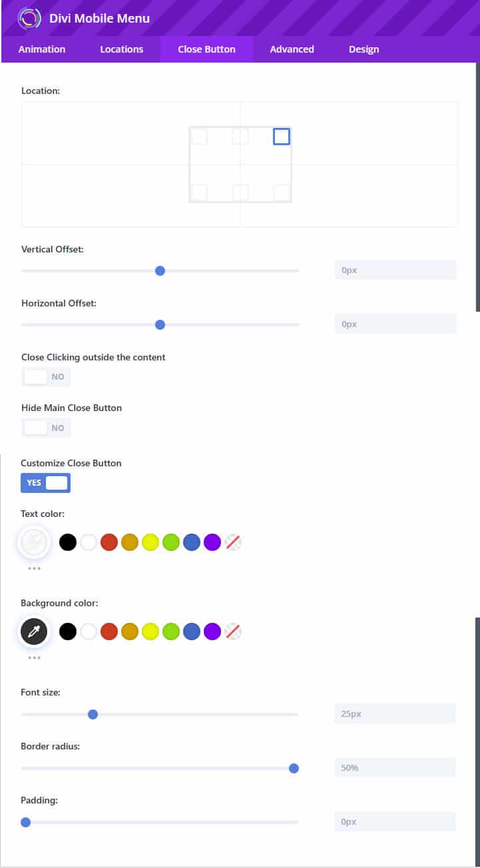480x868 pixels.
Task: Expand more options under Text color
Action: pos(35,569)
